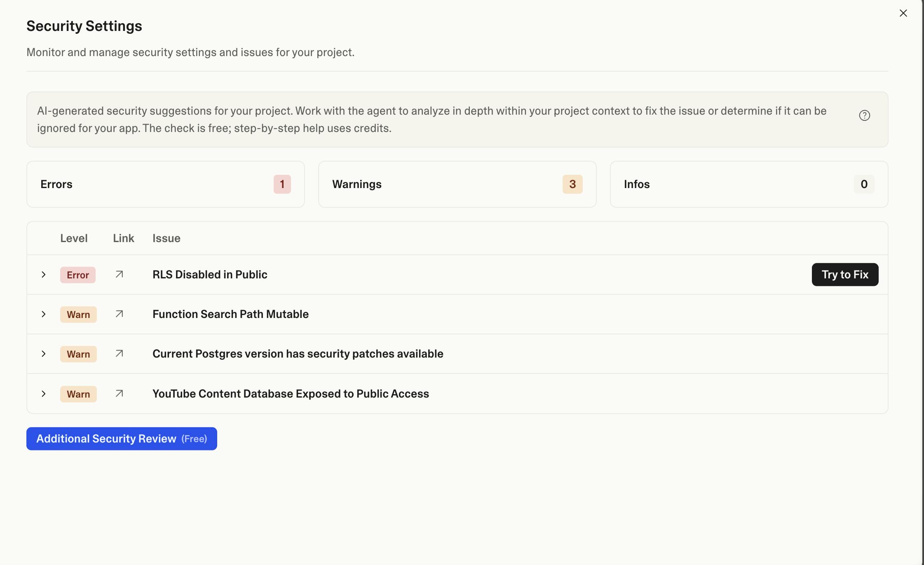Close the Security Settings dialog
Image resolution: width=924 pixels, height=565 pixels.
click(x=903, y=13)
